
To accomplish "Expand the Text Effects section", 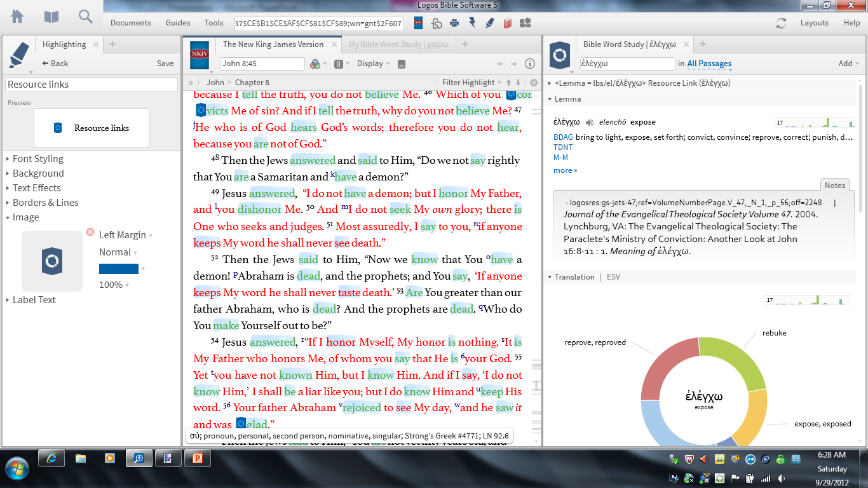I will tap(37, 188).
